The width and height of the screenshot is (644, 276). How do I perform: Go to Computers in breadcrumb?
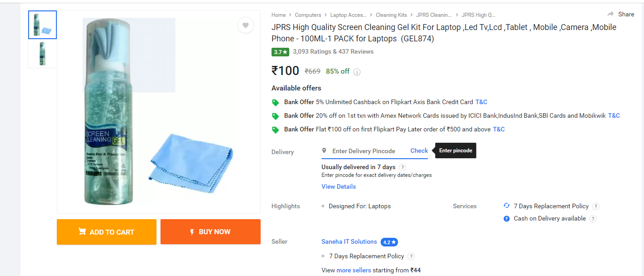point(308,15)
